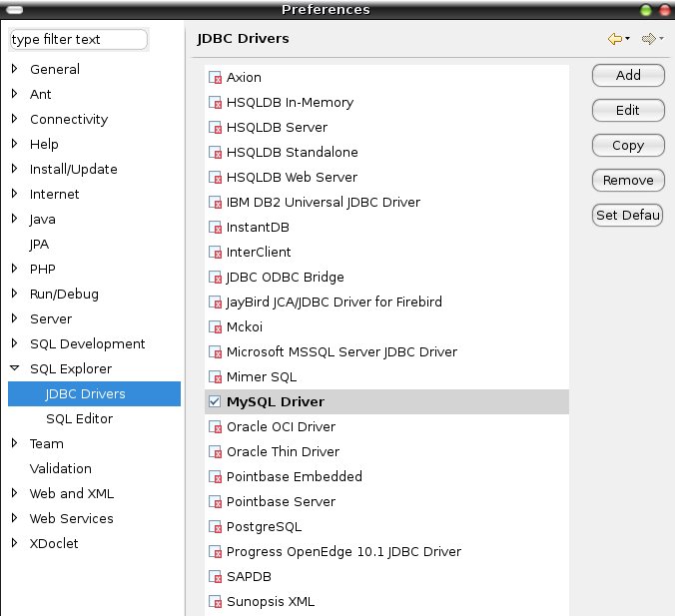
Task: Click the Microsoft MSSQL Server driver icon
Action: click(215, 352)
